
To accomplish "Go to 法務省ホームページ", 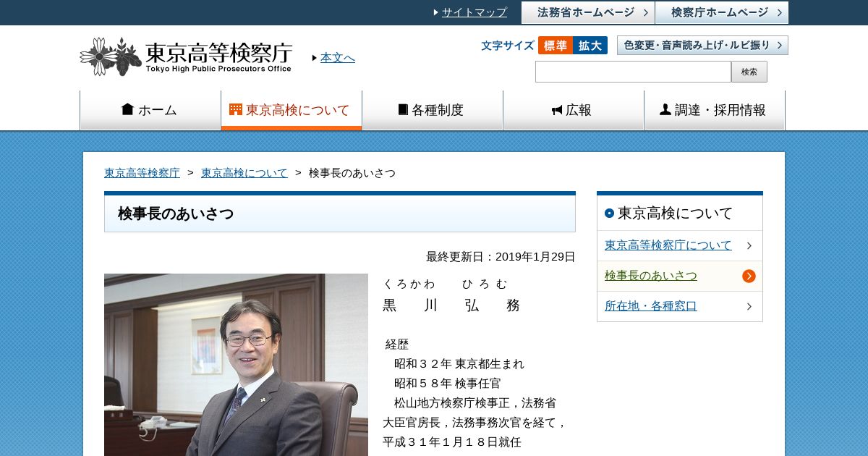I will pos(588,12).
